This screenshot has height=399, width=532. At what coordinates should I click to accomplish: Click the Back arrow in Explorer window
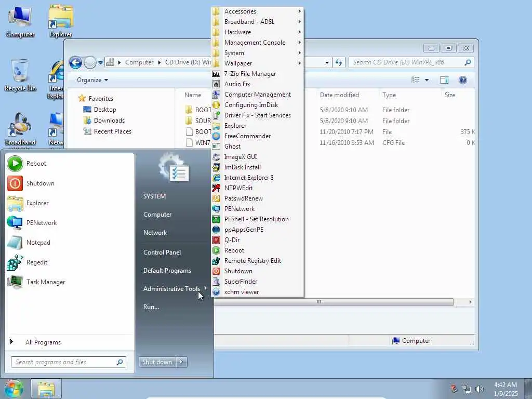point(75,62)
